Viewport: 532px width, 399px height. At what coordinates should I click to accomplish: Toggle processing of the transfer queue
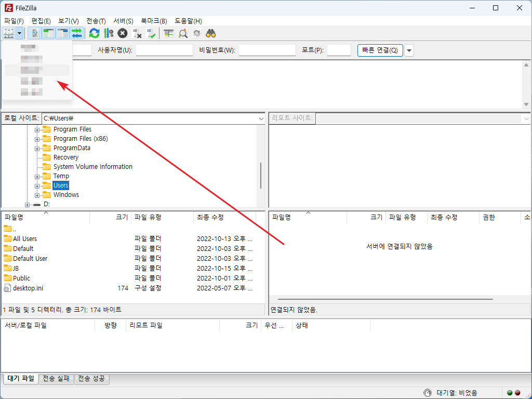click(109, 33)
